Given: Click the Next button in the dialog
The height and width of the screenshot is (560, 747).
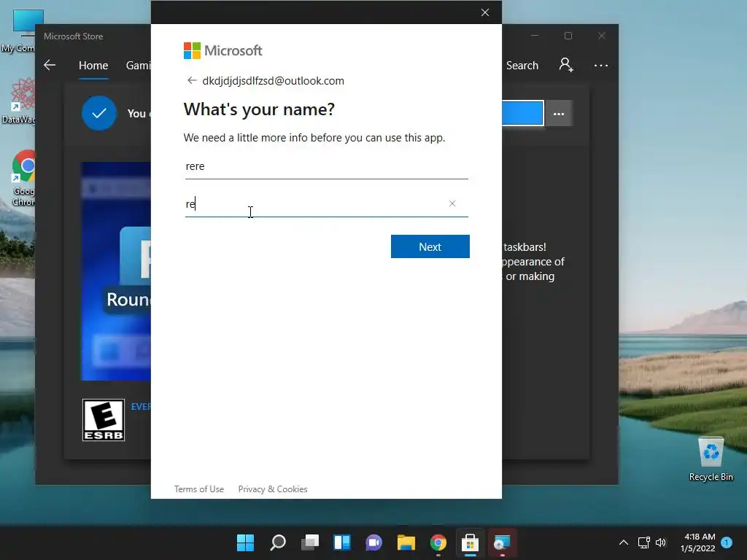Looking at the screenshot, I should [430, 246].
